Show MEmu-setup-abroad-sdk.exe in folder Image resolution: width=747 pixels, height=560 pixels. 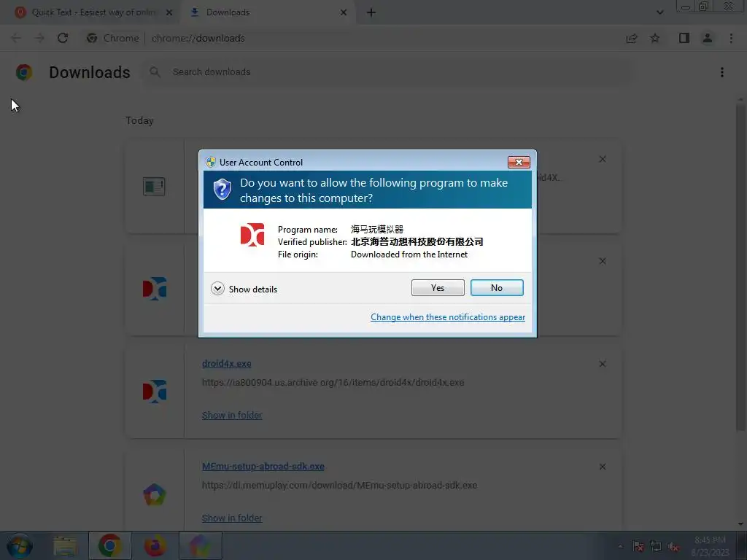point(232,518)
